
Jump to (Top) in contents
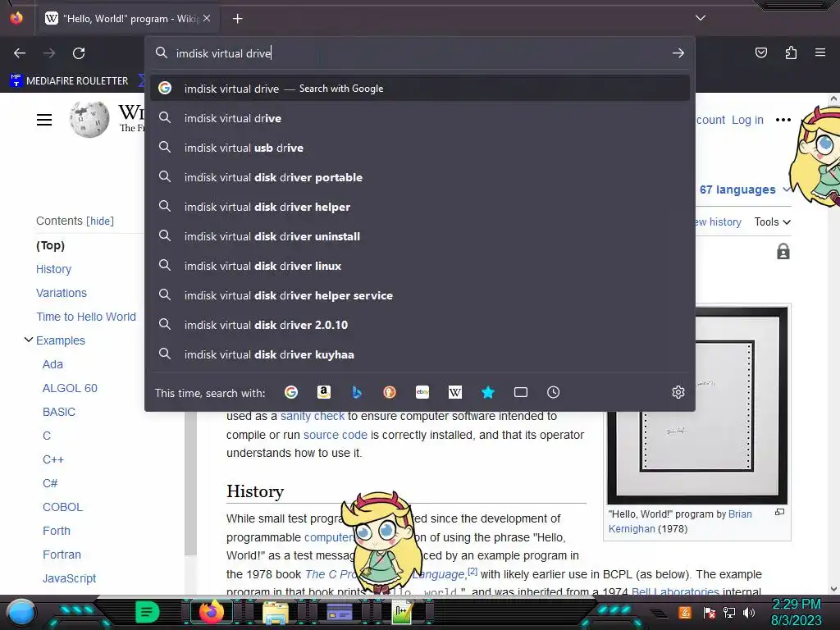tap(50, 245)
